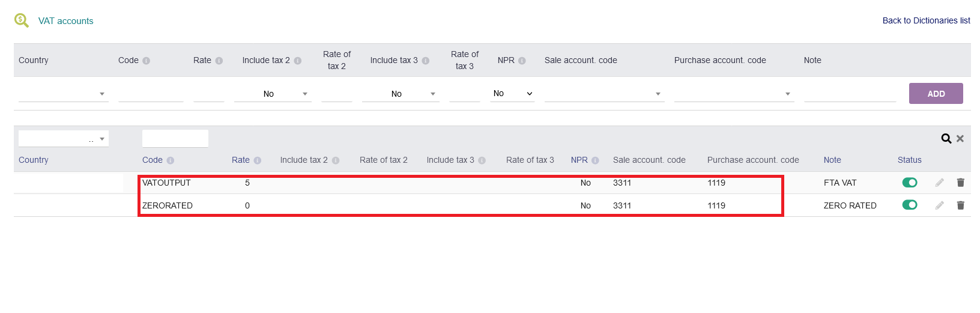Delete the VATOUTPUT row using trash icon
The image size is (980, 313).
click(960, 183)
